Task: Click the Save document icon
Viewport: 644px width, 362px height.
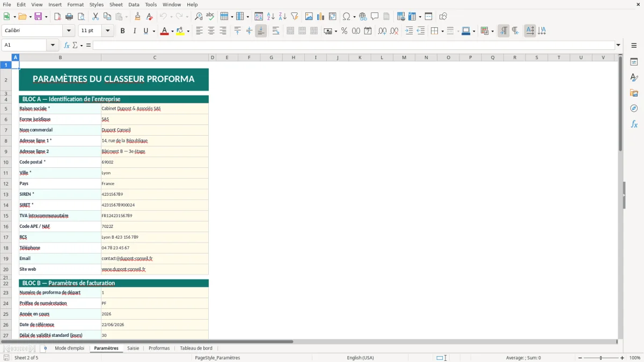Action: [x=39, y=17]
